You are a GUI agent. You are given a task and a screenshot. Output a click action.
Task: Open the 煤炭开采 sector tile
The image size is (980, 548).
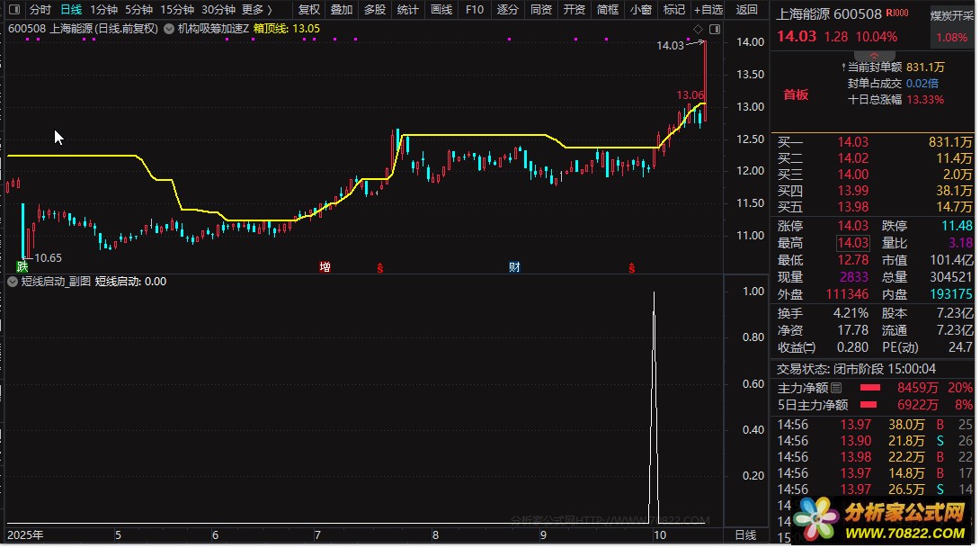click(x=951, y=15)
